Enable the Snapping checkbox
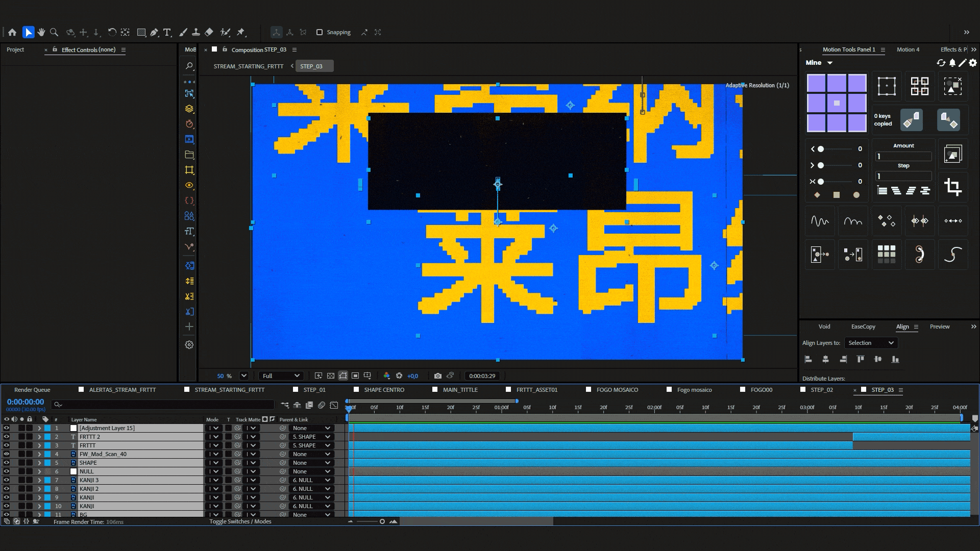The image size is (980, 551). [320, 32]
